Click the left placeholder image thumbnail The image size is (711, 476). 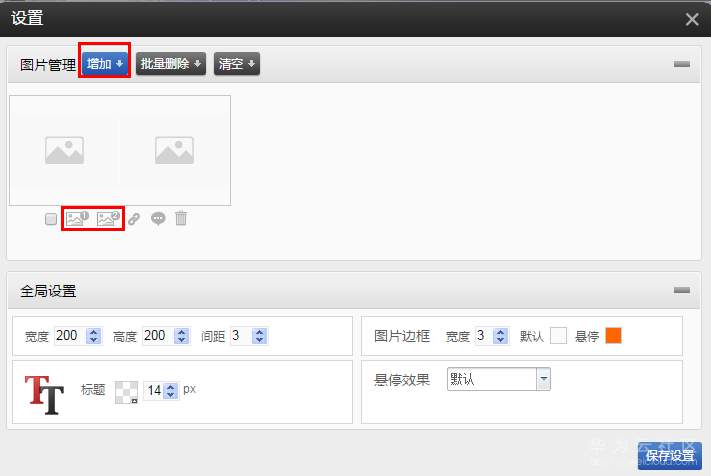click(64, 150)
